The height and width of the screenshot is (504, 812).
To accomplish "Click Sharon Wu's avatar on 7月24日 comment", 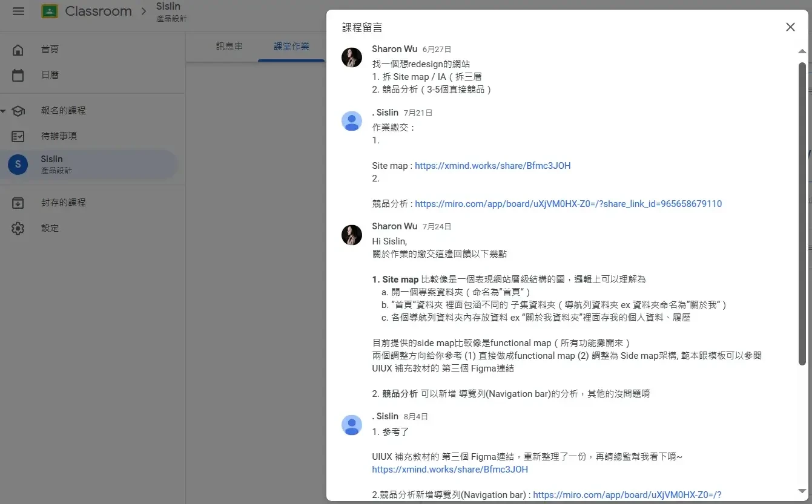I will click(352, 235).
